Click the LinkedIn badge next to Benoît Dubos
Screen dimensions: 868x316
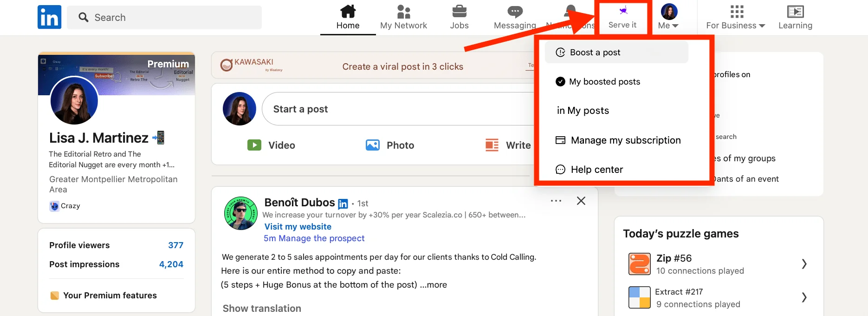343,204
